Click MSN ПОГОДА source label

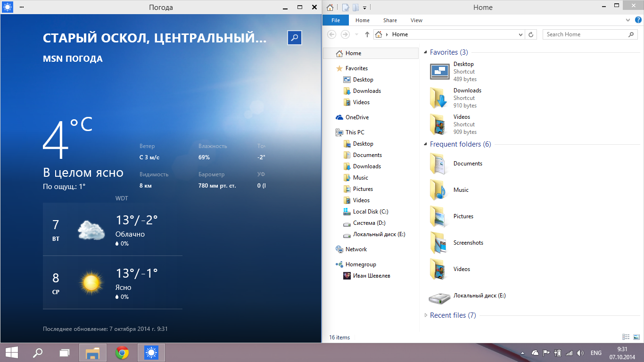pyautogui.click(x=73, y=59)
